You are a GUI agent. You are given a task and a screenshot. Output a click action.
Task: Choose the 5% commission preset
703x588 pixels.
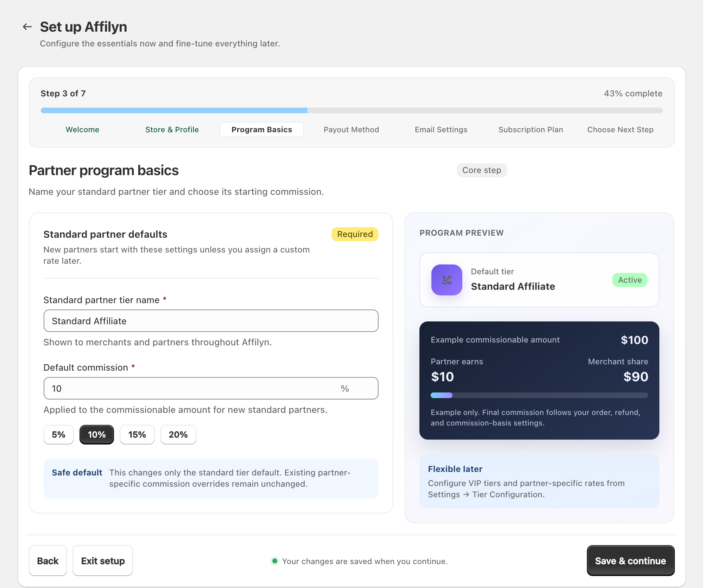(58, 435)
